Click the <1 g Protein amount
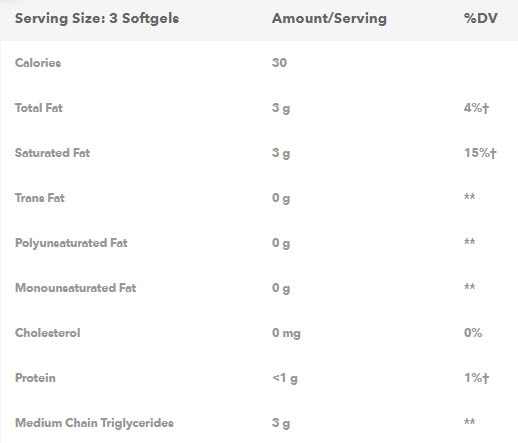 click(x=285, y=378)
